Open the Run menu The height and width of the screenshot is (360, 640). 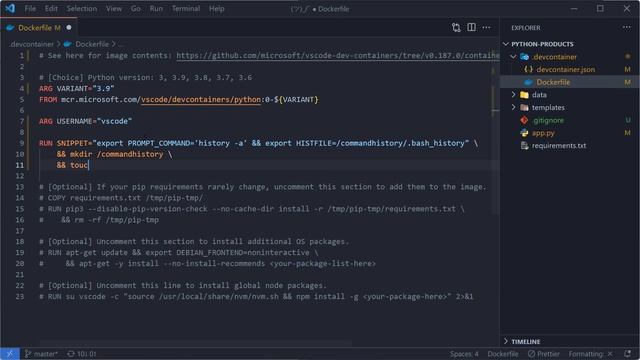156,9
